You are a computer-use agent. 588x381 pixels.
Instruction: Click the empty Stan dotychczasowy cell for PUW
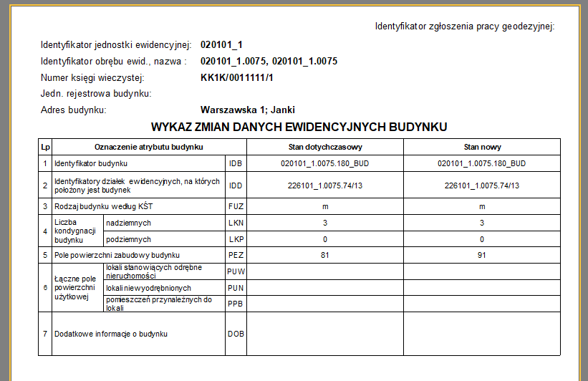(324, 271)
